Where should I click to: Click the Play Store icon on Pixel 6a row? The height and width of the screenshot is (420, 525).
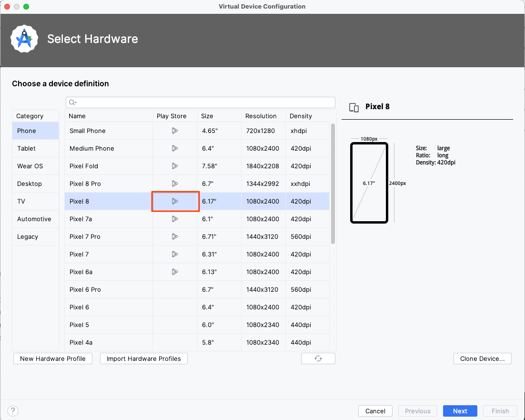(175, 272)
